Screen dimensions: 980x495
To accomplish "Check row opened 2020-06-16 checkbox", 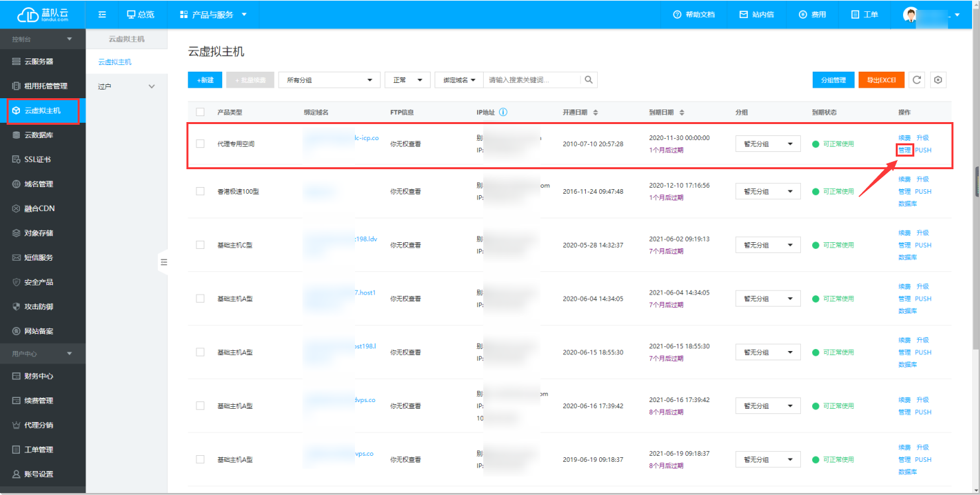I will click(x=200, y=406).
